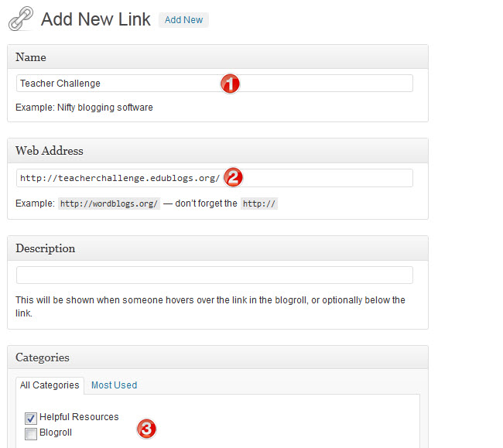The width and height of the screenshot is (503, 448).
Task: Click the chain link icon beside the heading
Action: pyautogui.click(x=20, y=19)
